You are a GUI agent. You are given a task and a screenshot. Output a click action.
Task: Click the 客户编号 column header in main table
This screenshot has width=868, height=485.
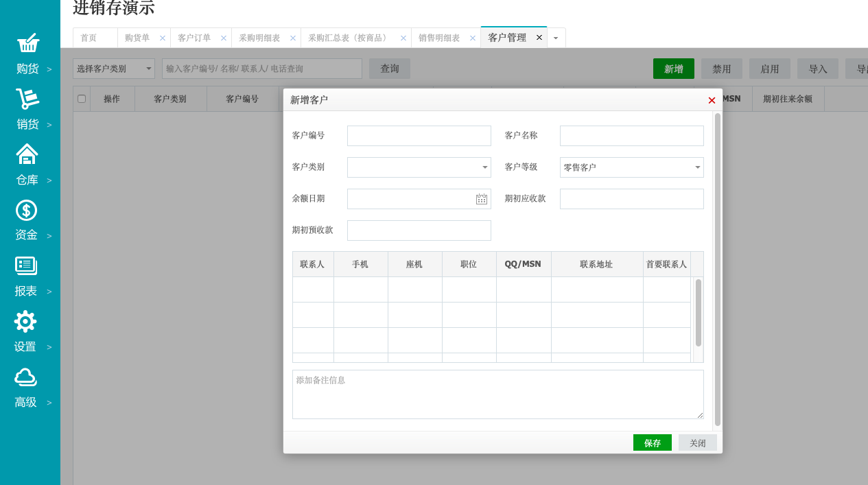[242, 99]
